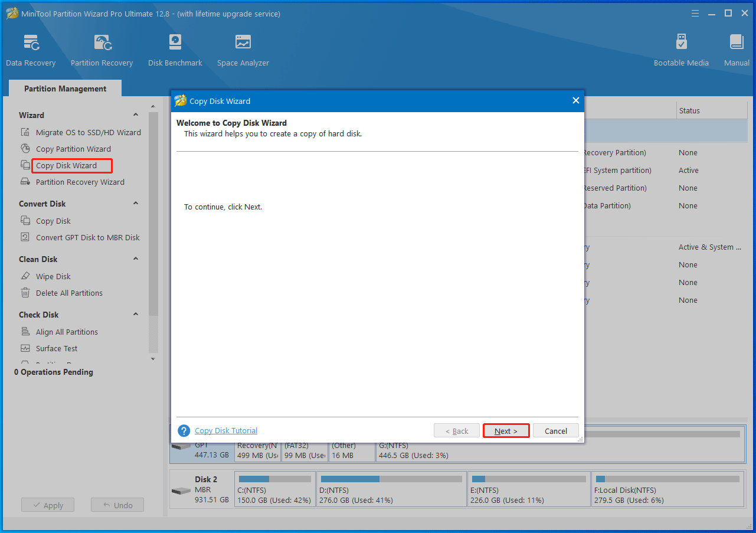Click the left panel scroll-down arrow

click(153, 358)
